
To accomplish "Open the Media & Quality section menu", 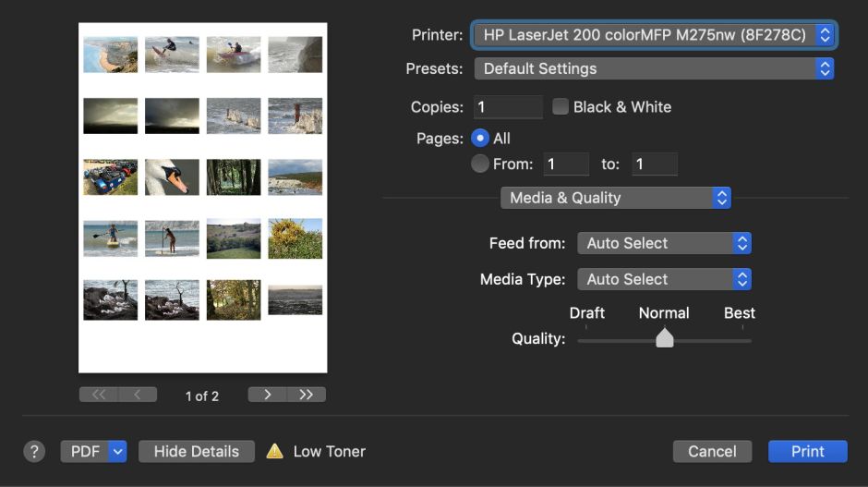I will pos(615,198).
